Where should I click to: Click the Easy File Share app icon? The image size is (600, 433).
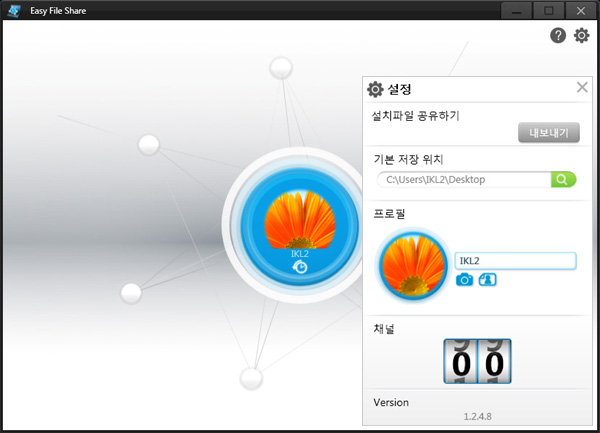click(x=14, y=11)
